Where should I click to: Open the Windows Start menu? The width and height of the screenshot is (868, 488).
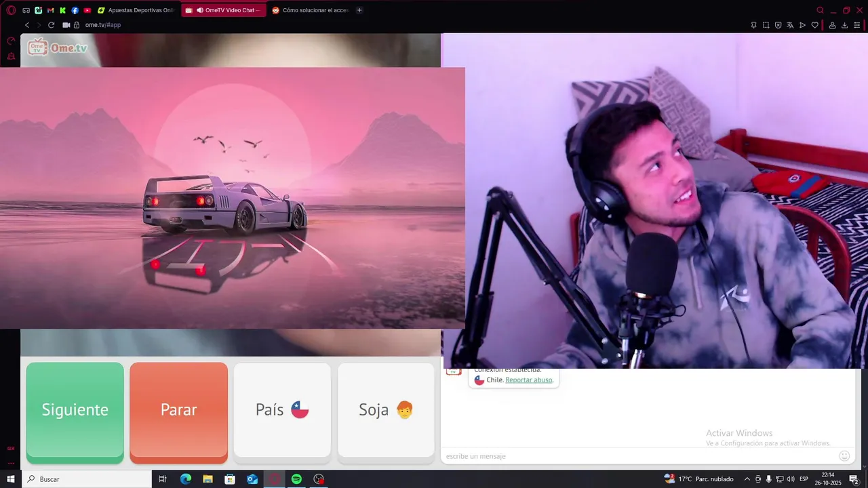pos(11,479)
